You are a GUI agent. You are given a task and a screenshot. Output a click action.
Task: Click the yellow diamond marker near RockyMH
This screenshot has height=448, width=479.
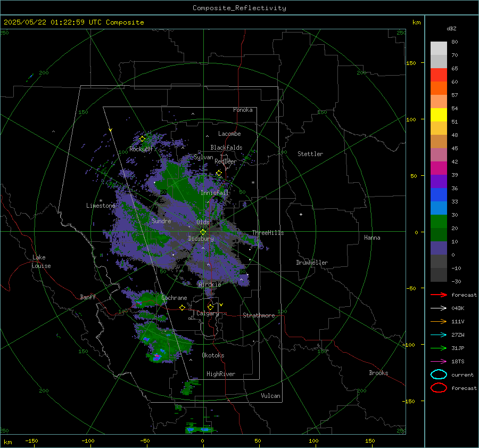(142, 139)
